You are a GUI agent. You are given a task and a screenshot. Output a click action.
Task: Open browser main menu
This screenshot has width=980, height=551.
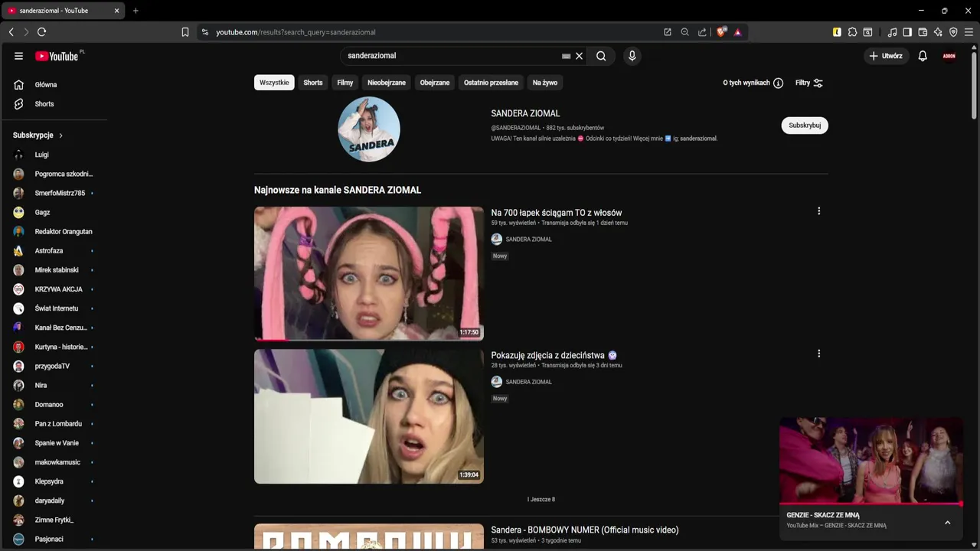pyautogui.click(x=969, y=32)
